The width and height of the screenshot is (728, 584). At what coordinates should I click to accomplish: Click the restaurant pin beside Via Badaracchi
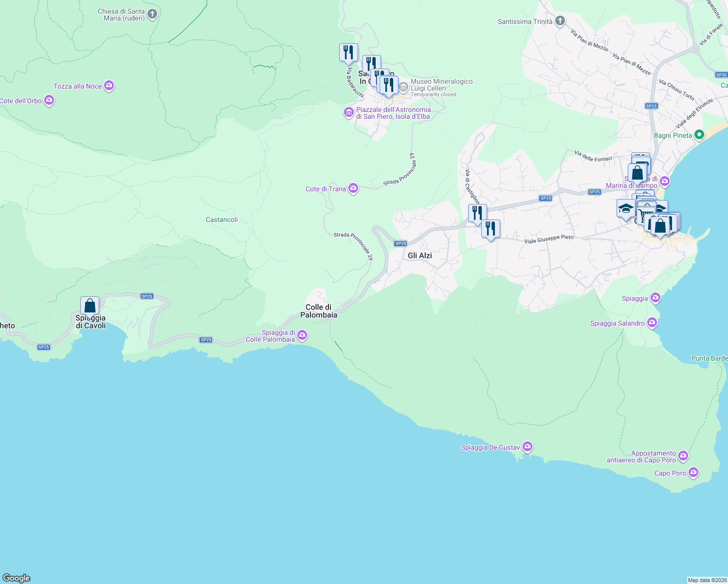coord(348,52)
